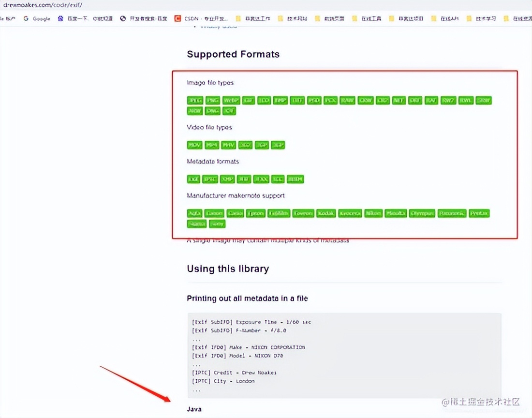Screen dimensions: 532x418
Task: Open the 在线API bookmark folder
Action: click(445, 19)
